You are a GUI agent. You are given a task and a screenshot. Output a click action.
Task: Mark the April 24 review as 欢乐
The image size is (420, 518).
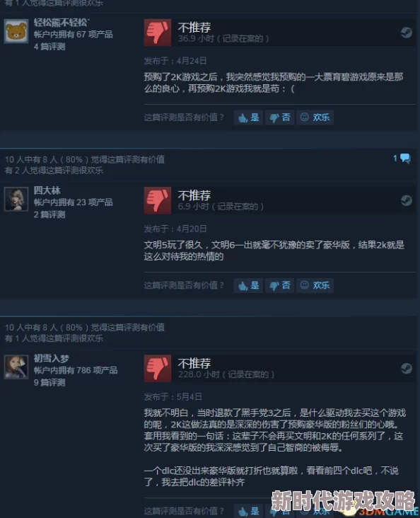click(315, 117)
